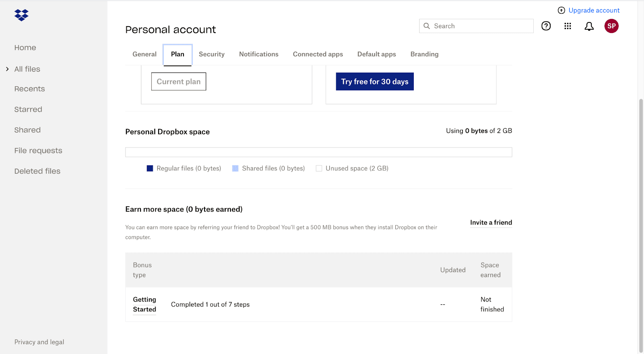Open the Security tab
The image size is (644, 354).
(212, 54)
